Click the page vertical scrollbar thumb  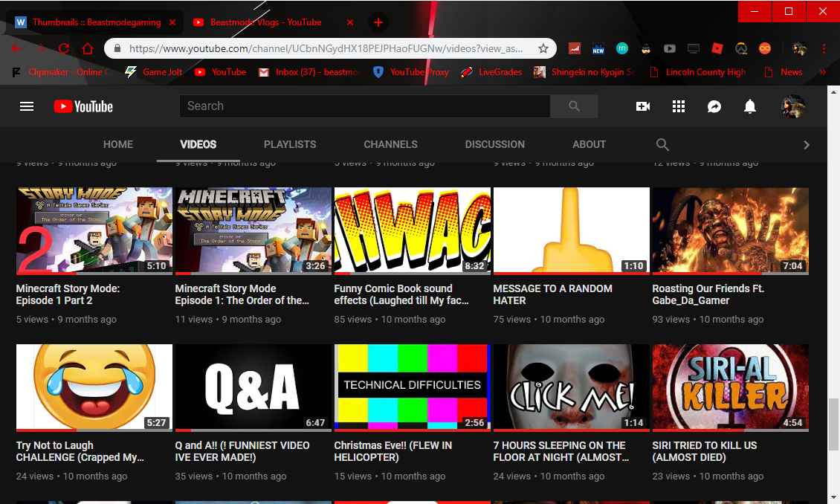click(x=833, y=424)
